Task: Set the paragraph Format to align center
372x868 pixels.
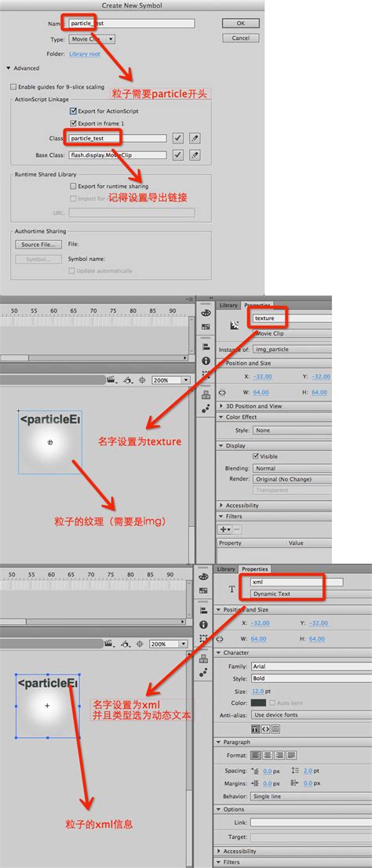Action: [268, 755]
